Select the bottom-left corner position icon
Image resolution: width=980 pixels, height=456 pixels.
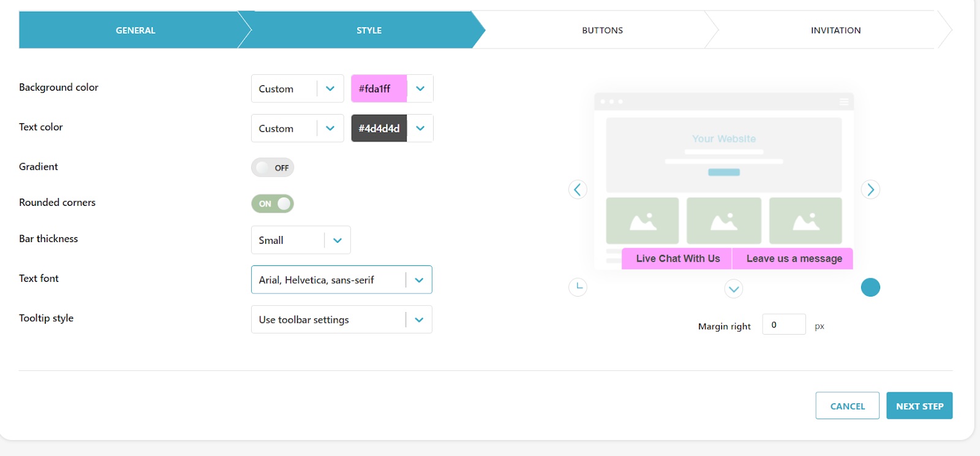[578, 287]
